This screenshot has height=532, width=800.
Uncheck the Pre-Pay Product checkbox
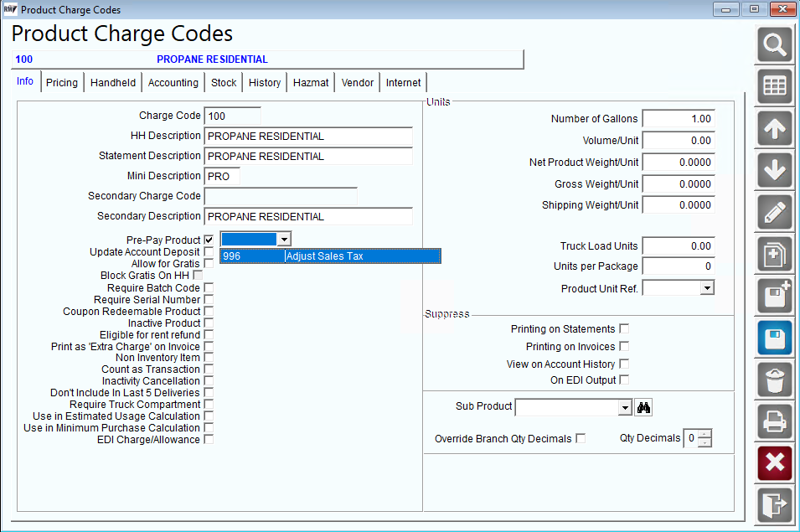pyautogui.click(x=209, y=240)
